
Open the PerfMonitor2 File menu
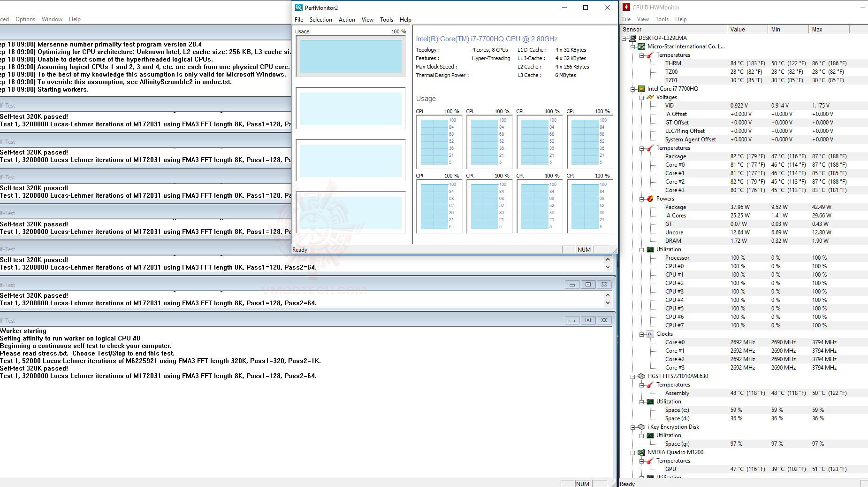299,20
